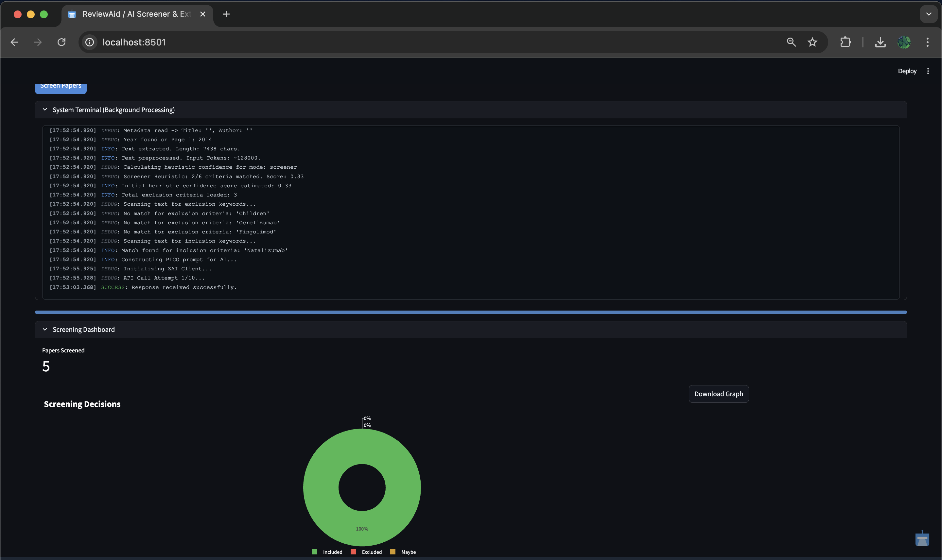Viewport: 942px width, 560px height.
Task: Open the browser downloads icon
Action: [880, 42]
